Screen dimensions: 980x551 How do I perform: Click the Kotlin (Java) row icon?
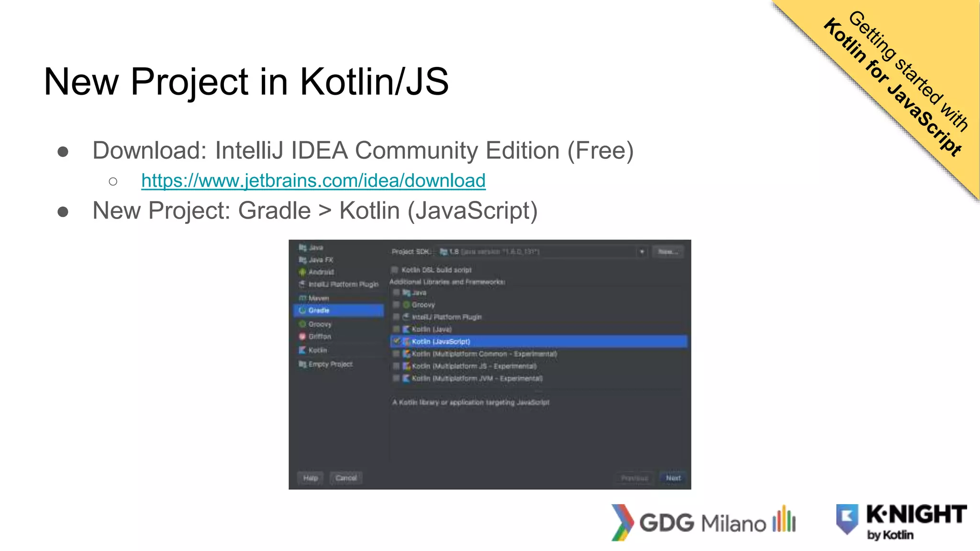click(406, 330)
